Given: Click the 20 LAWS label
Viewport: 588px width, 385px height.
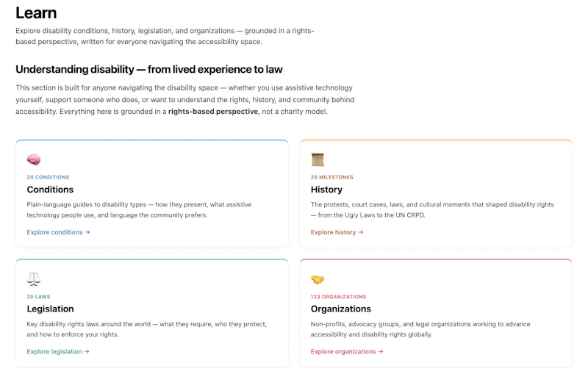Looking at the screenshot, I should point(38,297).
